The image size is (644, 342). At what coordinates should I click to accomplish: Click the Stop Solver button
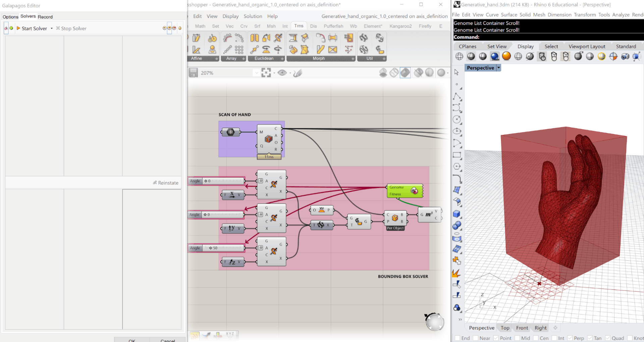(x=71, y=28)
